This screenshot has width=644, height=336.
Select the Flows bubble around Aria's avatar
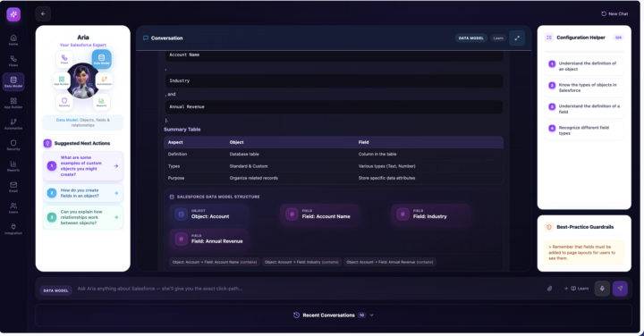(x=64, y=59)
